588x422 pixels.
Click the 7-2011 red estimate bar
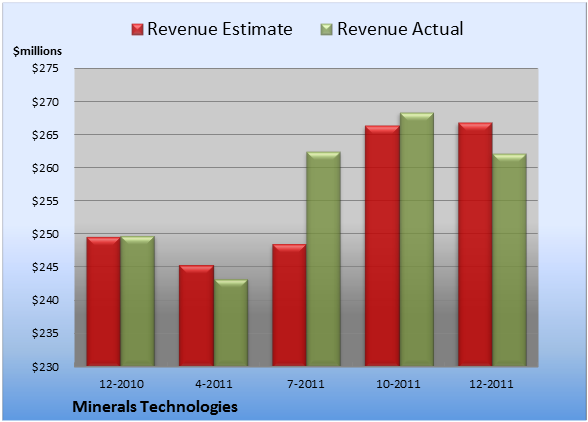pyautogui.click(x=289, y=305)
